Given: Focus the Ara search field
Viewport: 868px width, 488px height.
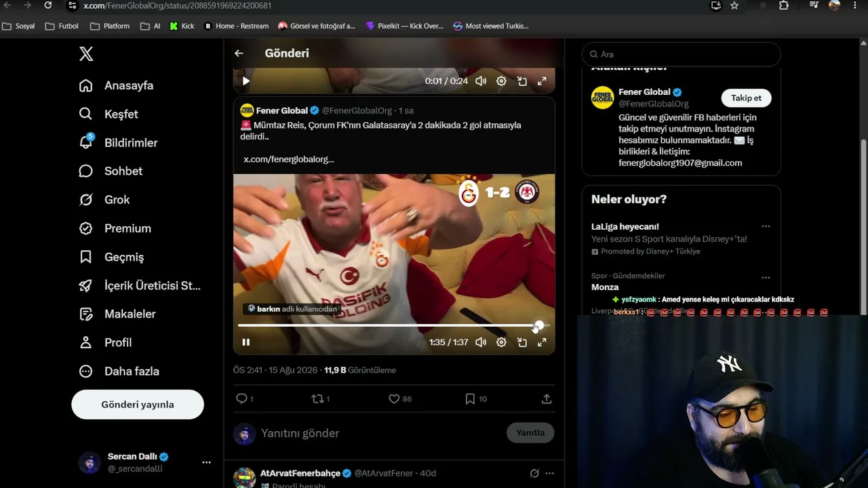Looking at the screenshot, I should tap(682, 54).
